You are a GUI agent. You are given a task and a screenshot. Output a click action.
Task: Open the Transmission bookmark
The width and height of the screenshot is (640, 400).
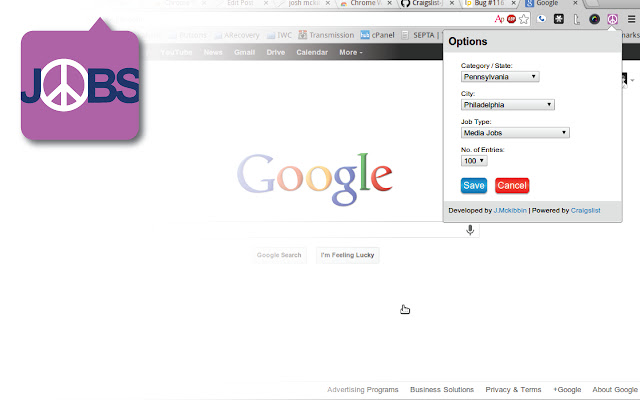pyautogui.click(x=326, y=35)
